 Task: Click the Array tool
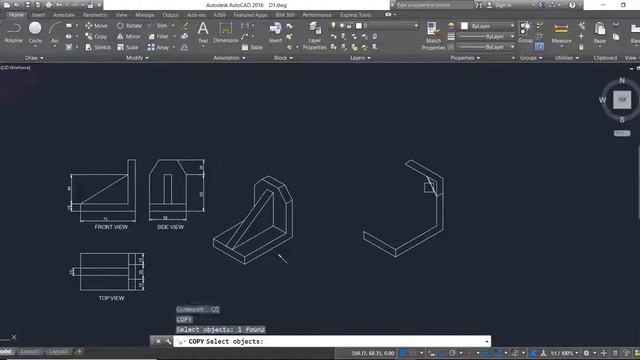coord(158,47)
